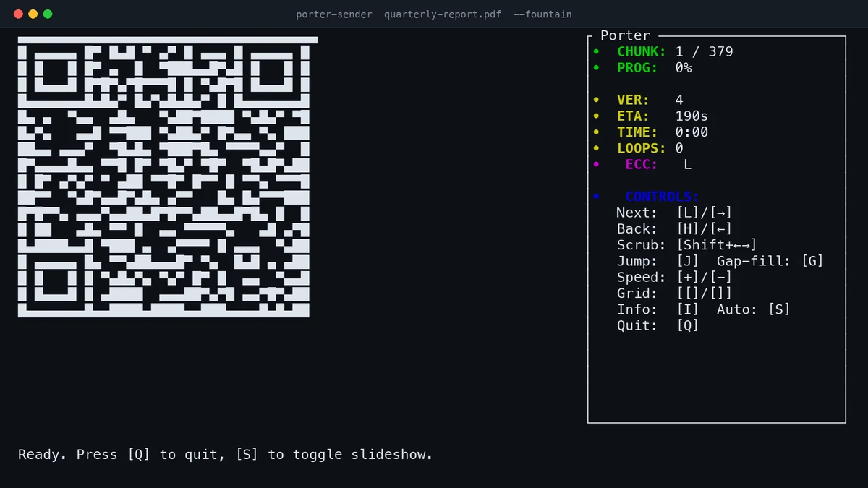Click the 'Auto: [S]' hint
Viewport: 868px width, 488px height.
point(754,309)
